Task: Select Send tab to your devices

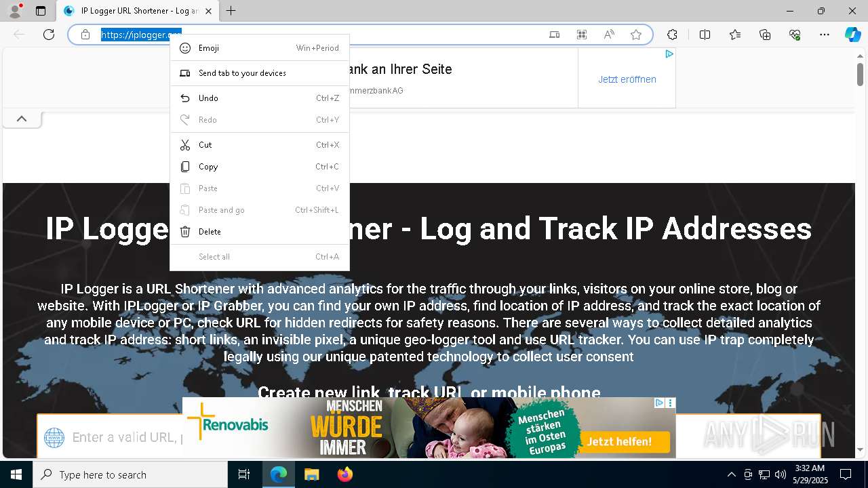Action: pyautogui.click(x=260, y=73)
